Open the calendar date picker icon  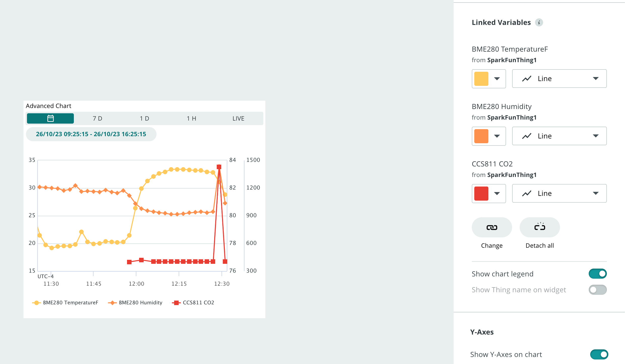pyautogui.click(x=50, y=118)
